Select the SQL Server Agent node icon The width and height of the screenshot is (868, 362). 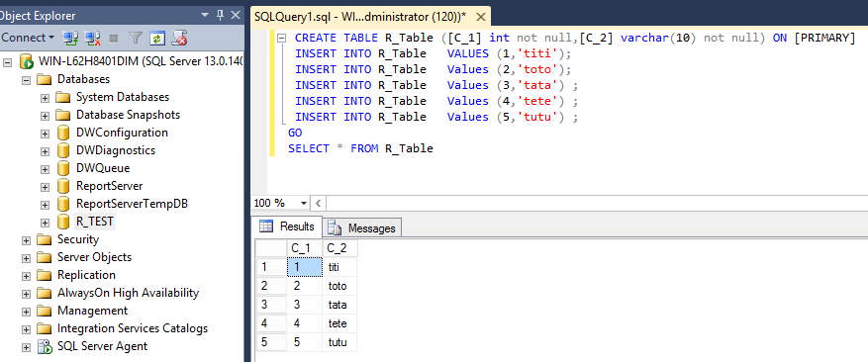tap(45, 346)
